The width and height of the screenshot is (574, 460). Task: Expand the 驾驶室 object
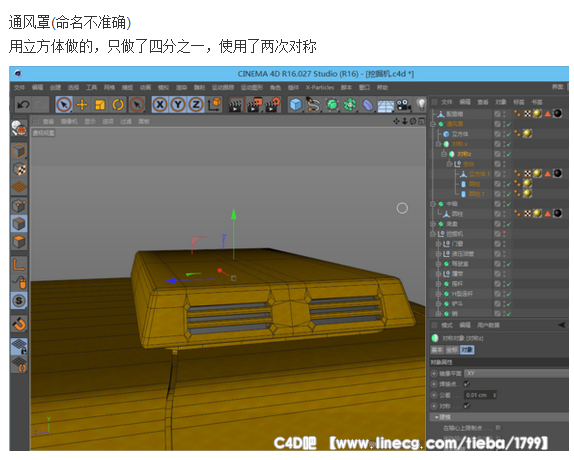pos(438,264)
